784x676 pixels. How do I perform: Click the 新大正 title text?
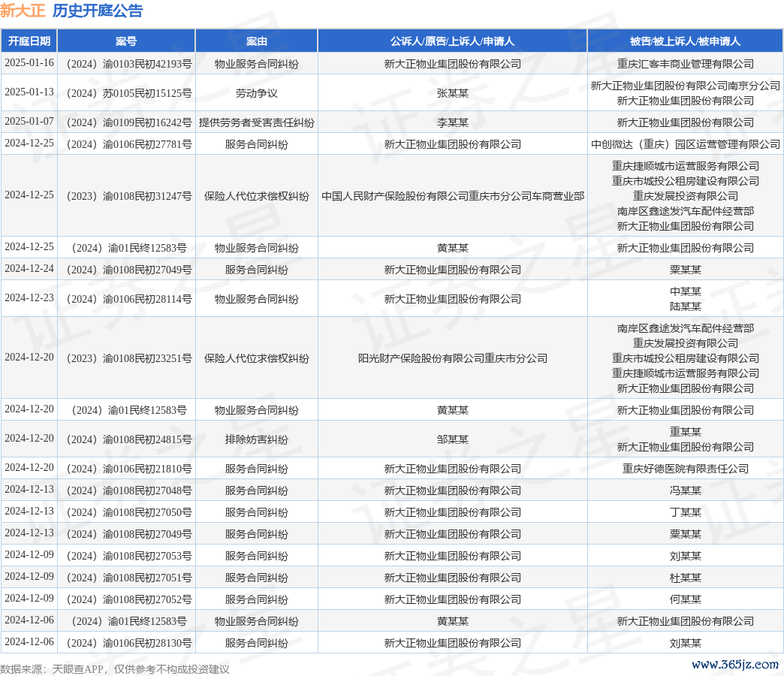pos(23,11)
